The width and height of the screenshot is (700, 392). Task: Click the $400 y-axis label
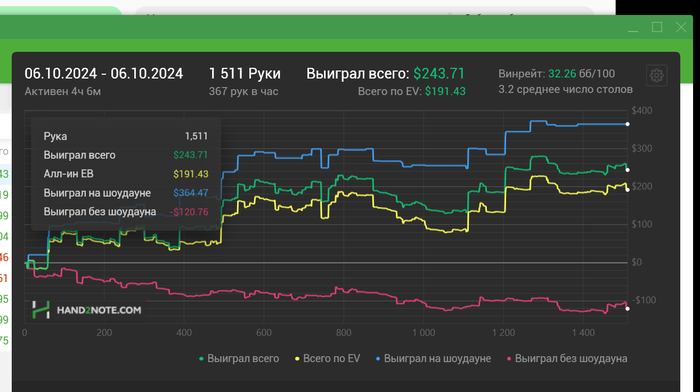tap(642, 110)
